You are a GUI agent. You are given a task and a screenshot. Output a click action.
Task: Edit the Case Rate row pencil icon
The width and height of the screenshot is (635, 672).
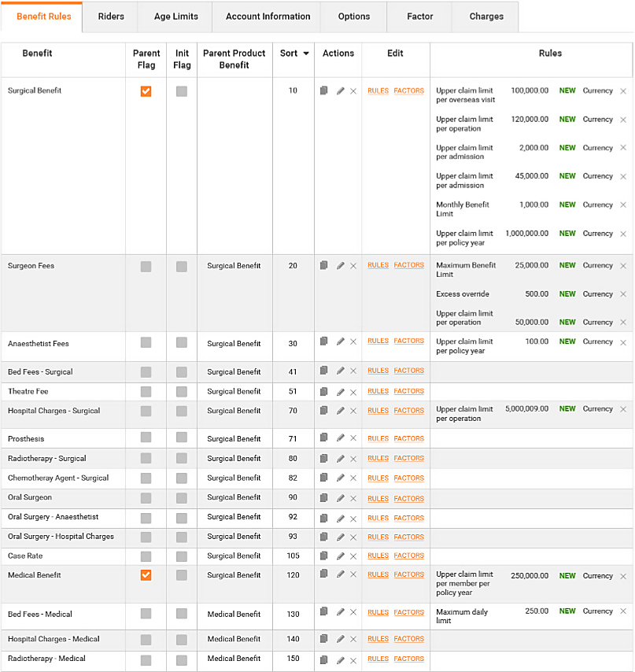point(340,556)
